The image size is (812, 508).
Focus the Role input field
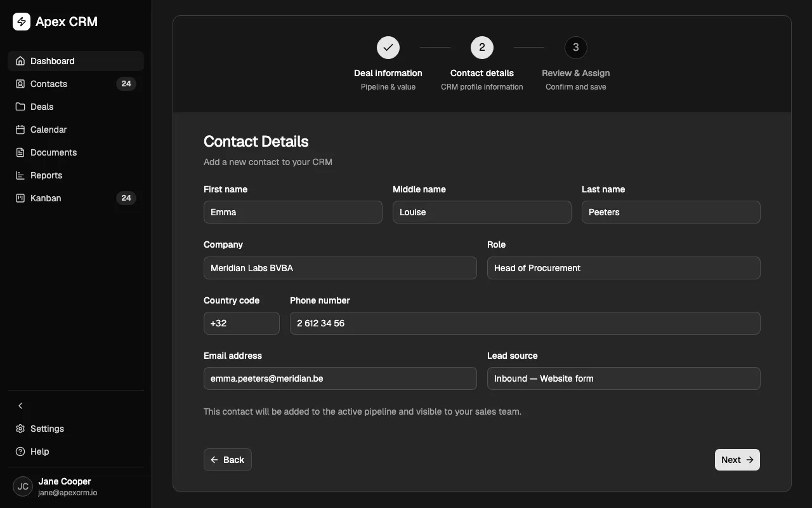tap(624, 268)
